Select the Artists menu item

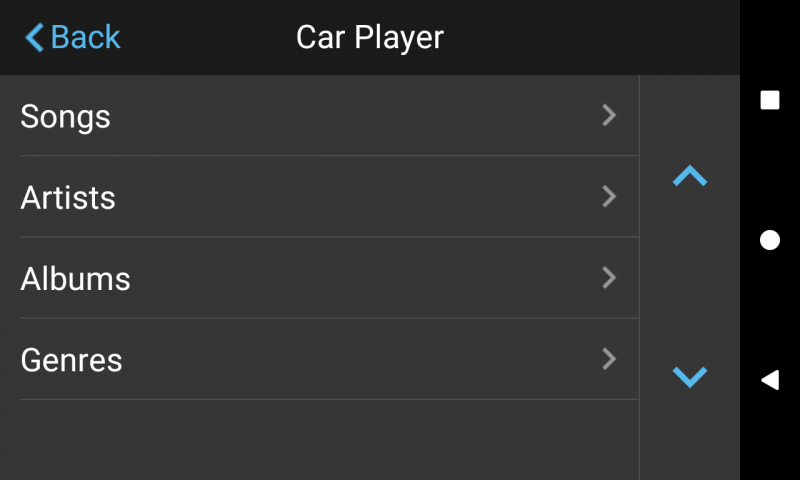pos(68,198)
